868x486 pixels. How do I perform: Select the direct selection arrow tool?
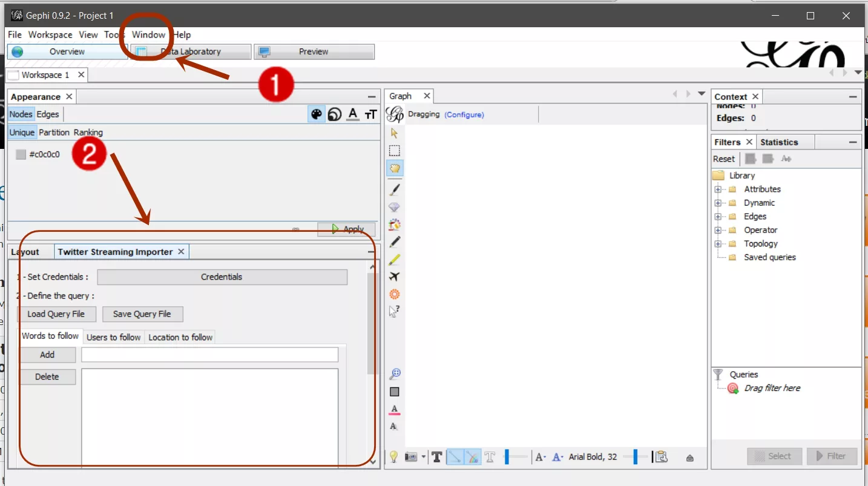[395, 133]
